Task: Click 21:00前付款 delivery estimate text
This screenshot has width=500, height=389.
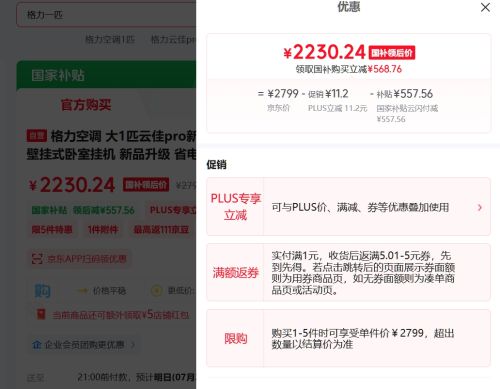Action: [x=136, y=377]
